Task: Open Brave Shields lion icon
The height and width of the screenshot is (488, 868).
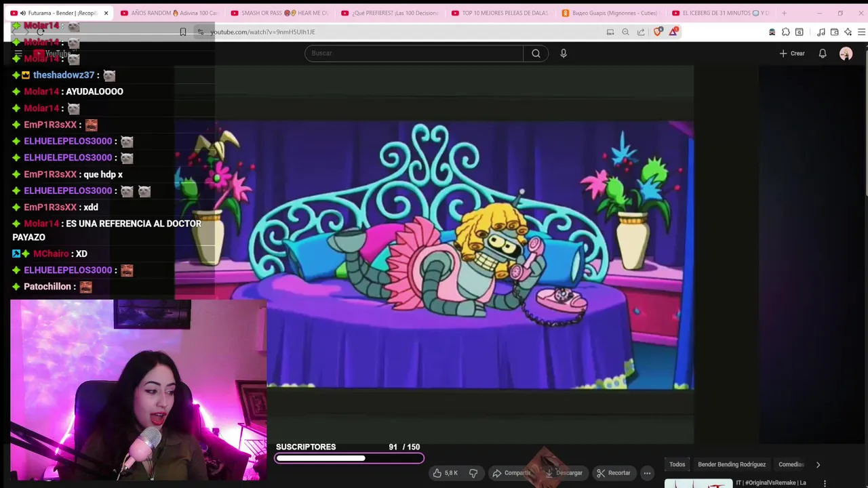Action: (x=657, y=32)
